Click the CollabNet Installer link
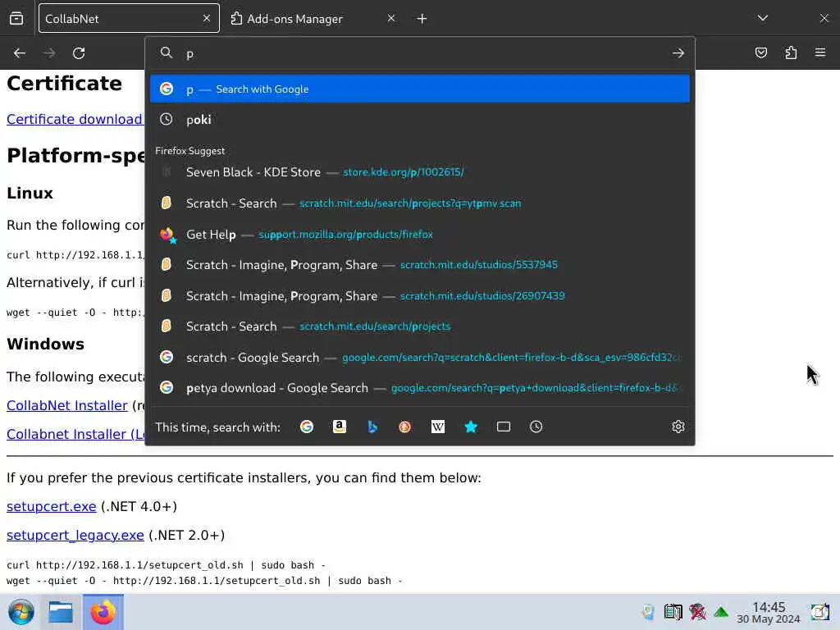The width and height of the screenshot is (840, 630). coord(67,405)
